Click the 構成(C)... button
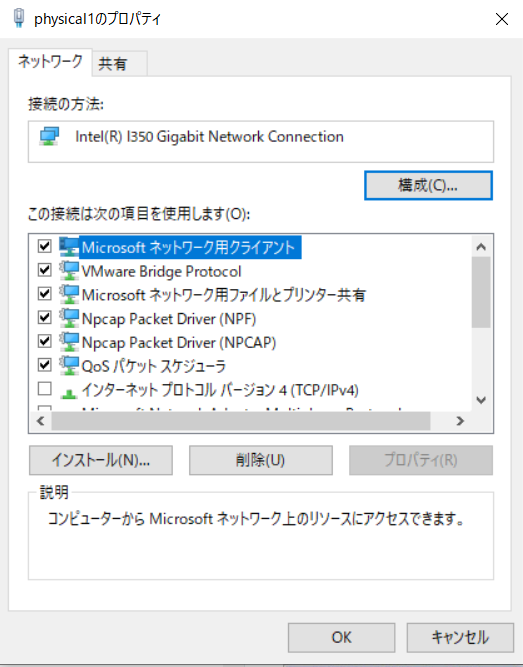The height and width of the screenshot is (667, 523). tap(428, 185)
